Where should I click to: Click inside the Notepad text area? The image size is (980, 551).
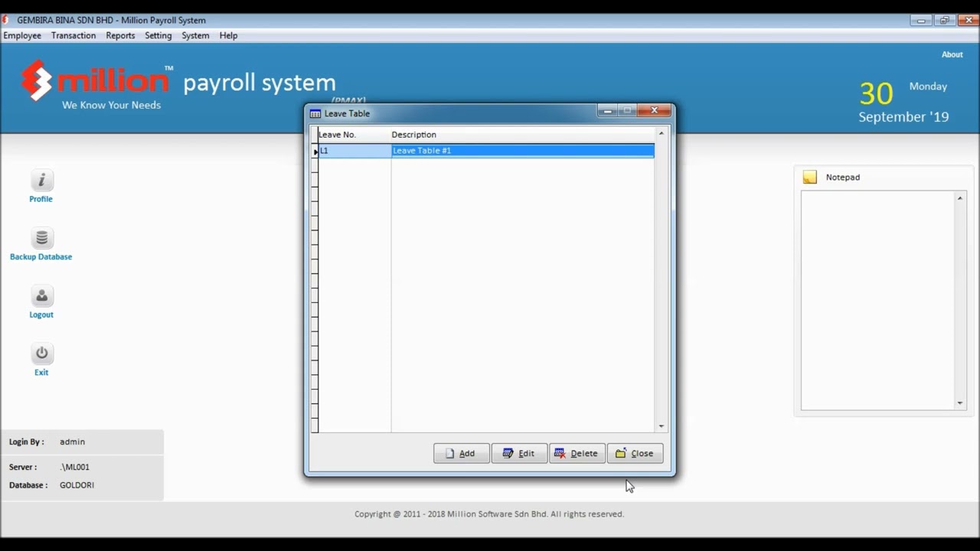(x=877, y=300)
